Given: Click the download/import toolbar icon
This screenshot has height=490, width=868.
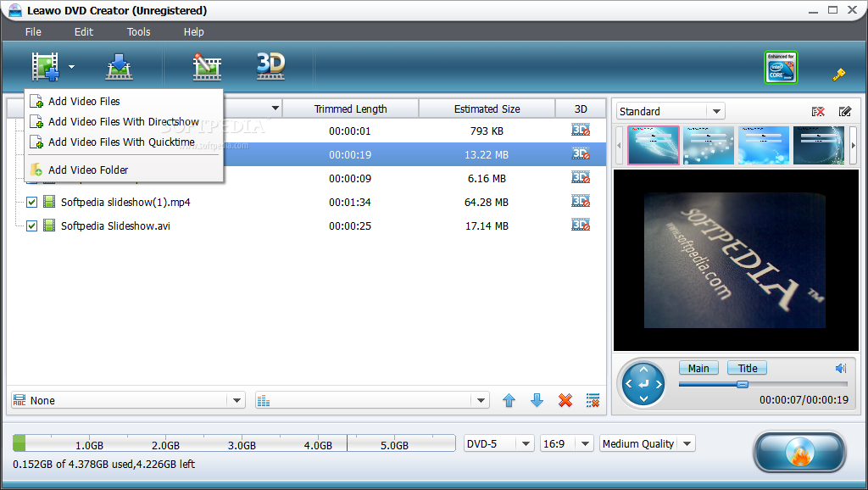Looking at the screenshot, I should pos(119,66).
